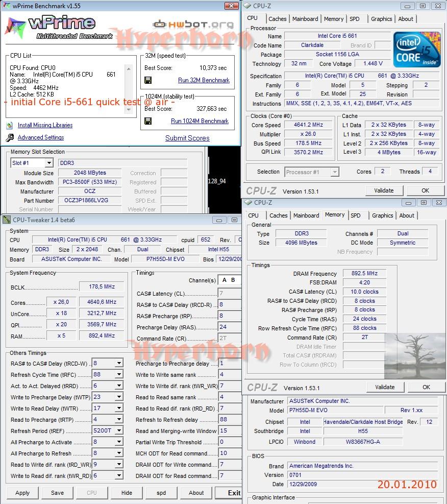Click Apply button in CPU-Tweaker
The image size is (447, 504).
[x=22, y=493]
